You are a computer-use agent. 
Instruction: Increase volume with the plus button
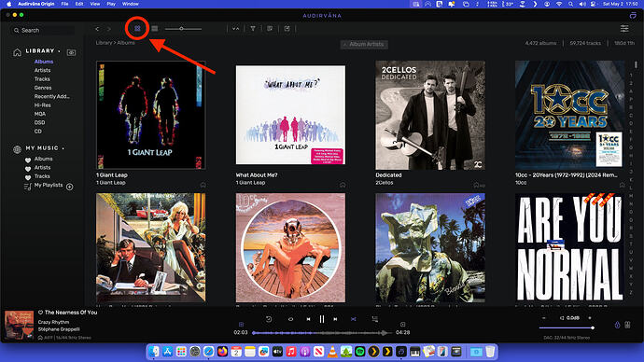(590, 318)
